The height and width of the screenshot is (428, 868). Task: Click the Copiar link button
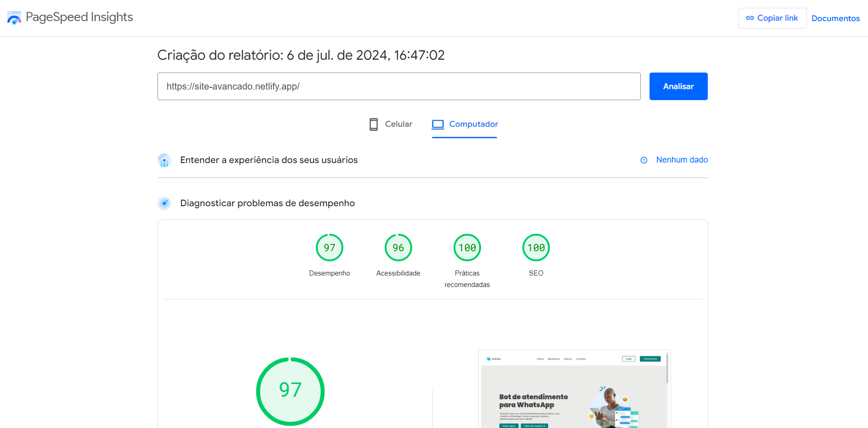772,18
